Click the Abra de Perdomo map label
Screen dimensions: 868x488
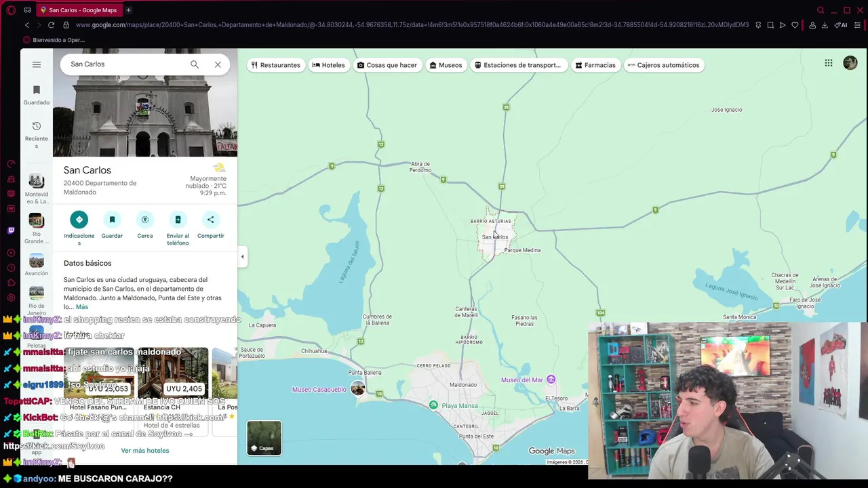420,167
